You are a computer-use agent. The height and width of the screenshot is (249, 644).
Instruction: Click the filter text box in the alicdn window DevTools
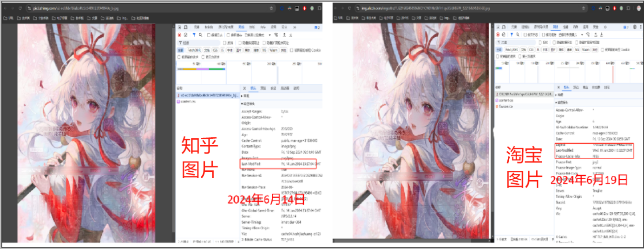click(516, 42)
